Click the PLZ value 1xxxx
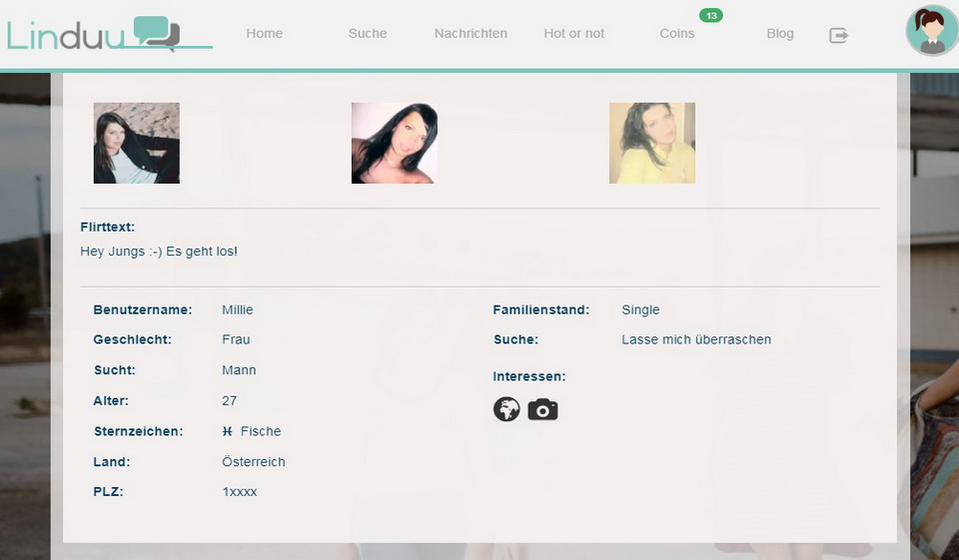 [x=240, y=491]
